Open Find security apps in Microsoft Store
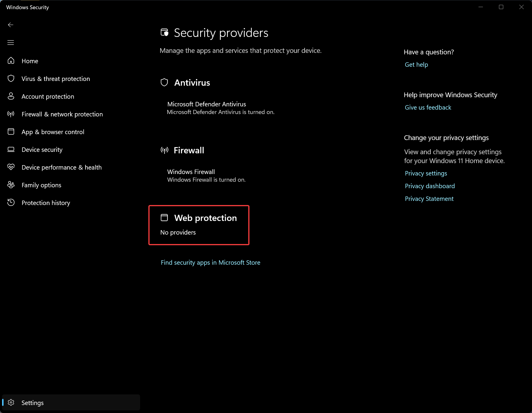Image resolution: width=532 pixels, height=413 pixels. (210, 263)
